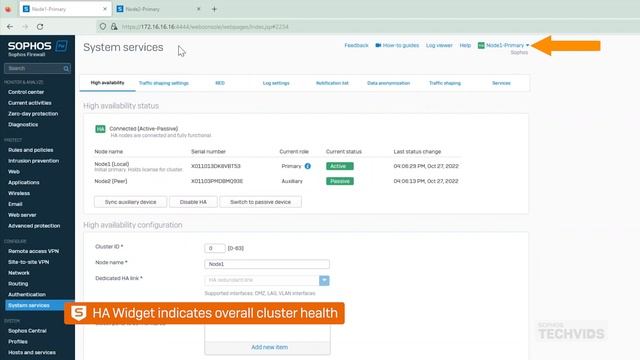Click Switch to passive device button
Viewport: 640px width, 360px height.
pos(260,202)
